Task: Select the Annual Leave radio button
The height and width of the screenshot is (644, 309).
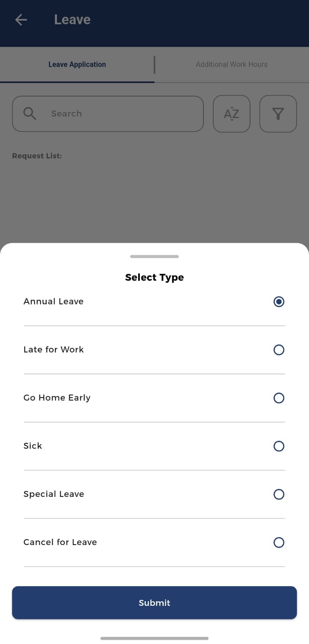Action: (x=279, y=301)
